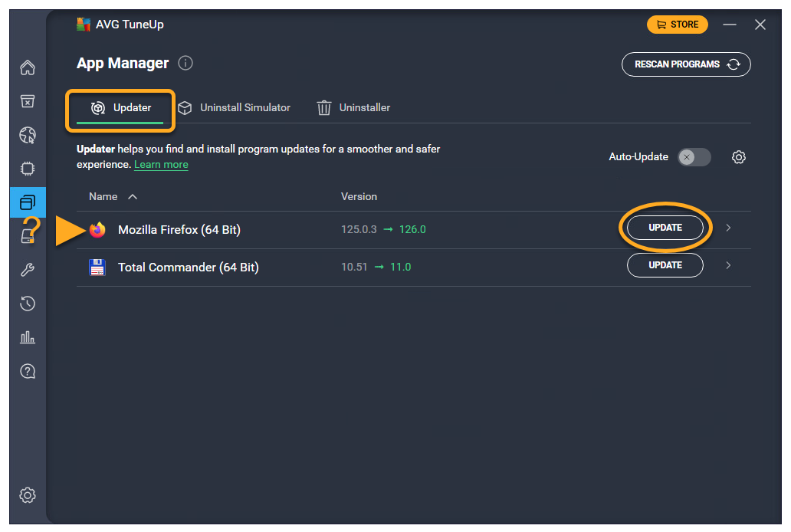Switch to the Uninstaller tab

pos(354,108)
